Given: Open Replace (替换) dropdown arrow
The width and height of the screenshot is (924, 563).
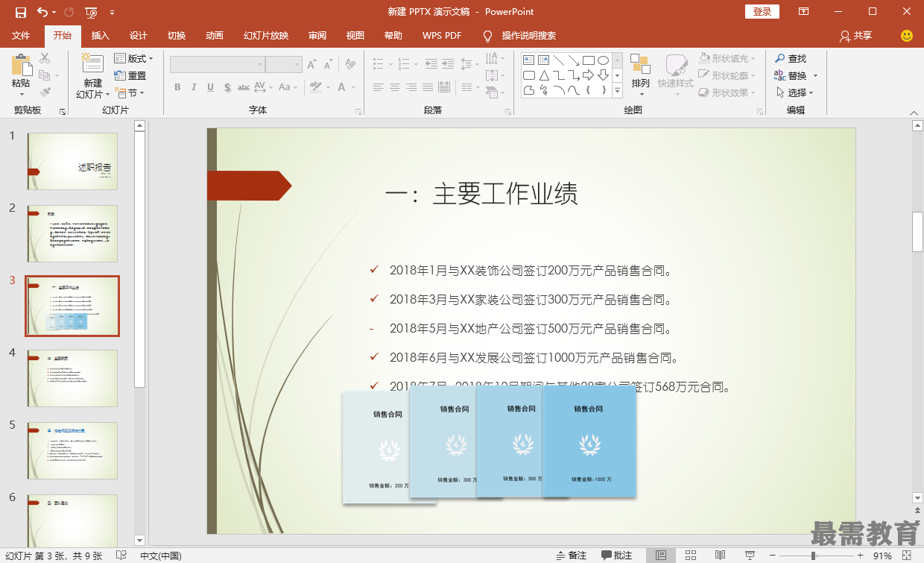Looking at the screenshot, I should click(x=815, y=75).
